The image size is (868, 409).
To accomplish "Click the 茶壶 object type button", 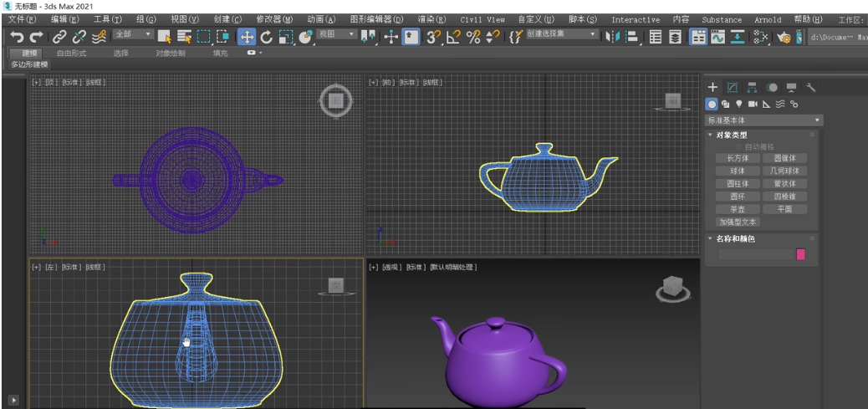I will (738, 209).
